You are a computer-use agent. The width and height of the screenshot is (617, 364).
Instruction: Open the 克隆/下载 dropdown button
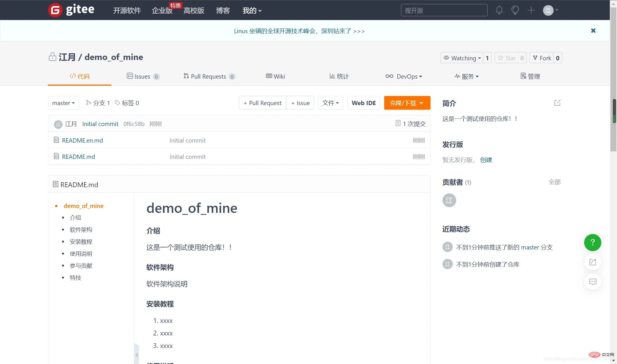pyautogui.click(x=407, y=103)
